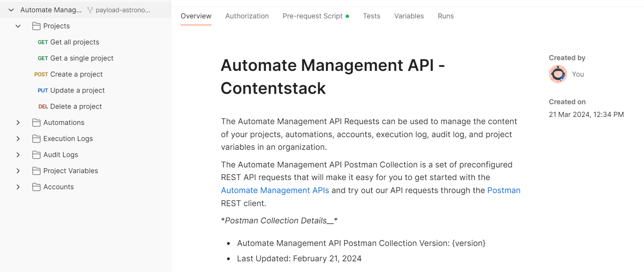Click the Projects folder icon

coord(36,26)
